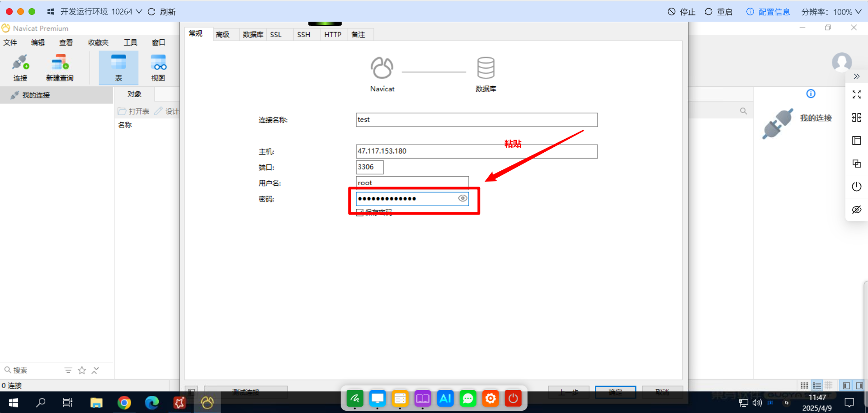Screen dimensions: 868x413
Task: Open File Explorer from the taskbar
Action: point(96,402)
